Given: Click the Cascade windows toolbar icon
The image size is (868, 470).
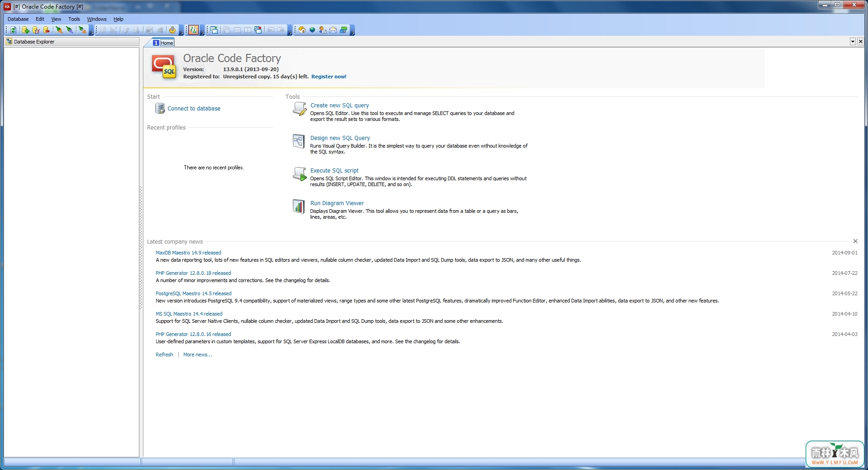Looking at the screenshot, I should (x=226, y=30).
